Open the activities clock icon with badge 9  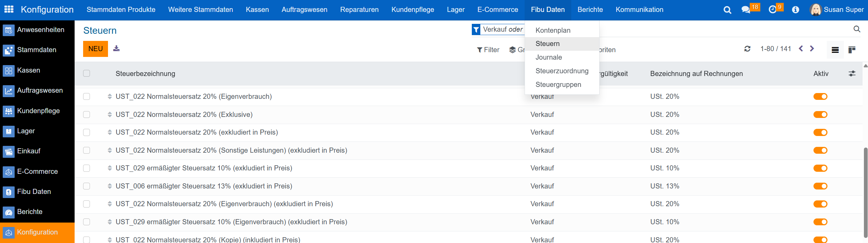click(x=773, y=10)
